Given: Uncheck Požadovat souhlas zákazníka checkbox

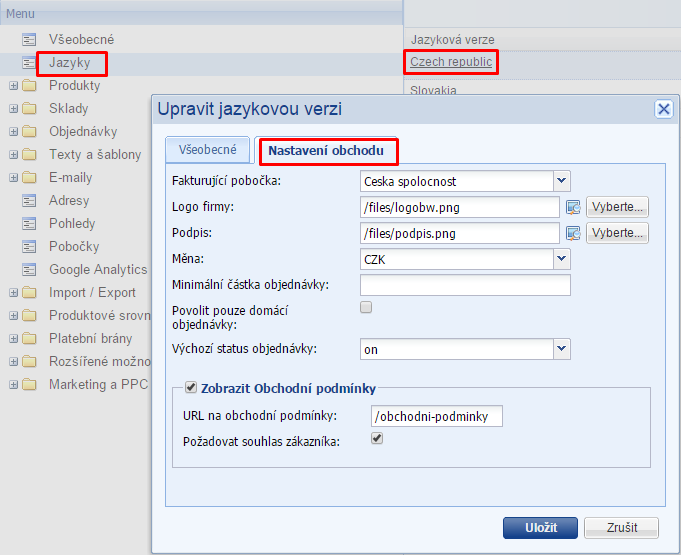Looking at the screenshot, I should click(x=377, y=438).
